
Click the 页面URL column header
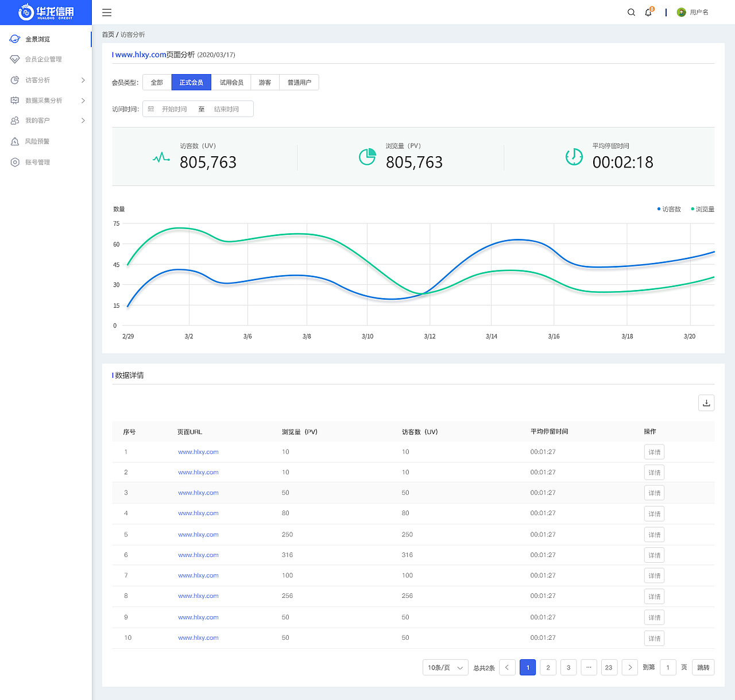click(x=189, y=432)
